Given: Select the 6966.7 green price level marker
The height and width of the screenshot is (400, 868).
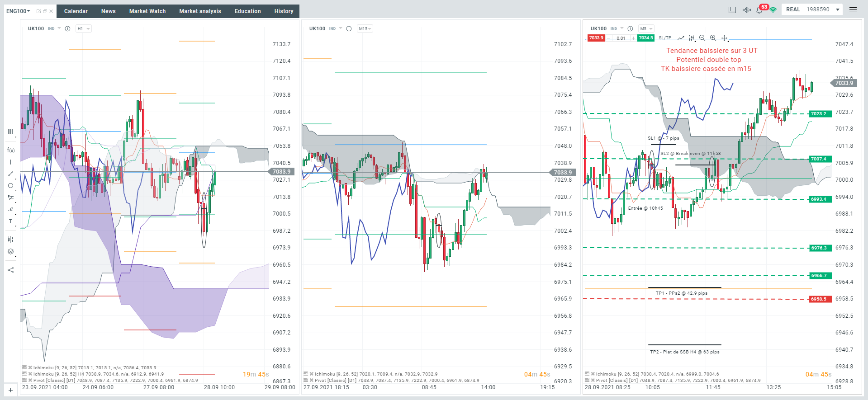Looking at the screenshot, I should click(820, 276).
